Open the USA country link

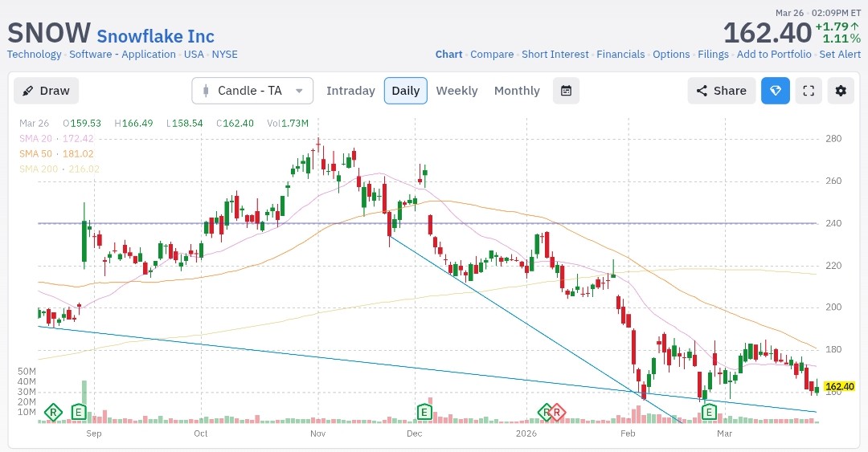194,55
